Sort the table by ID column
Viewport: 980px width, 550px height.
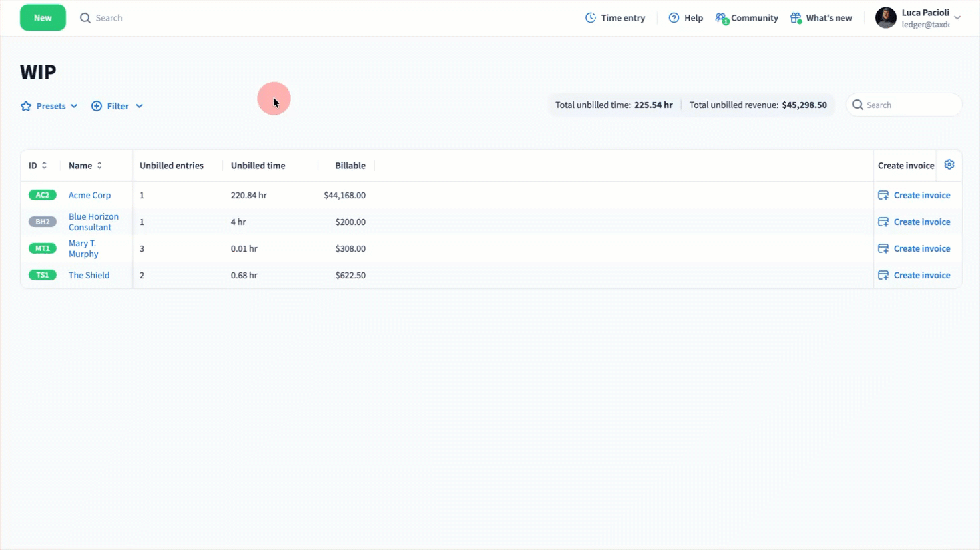tap(44, 166)
